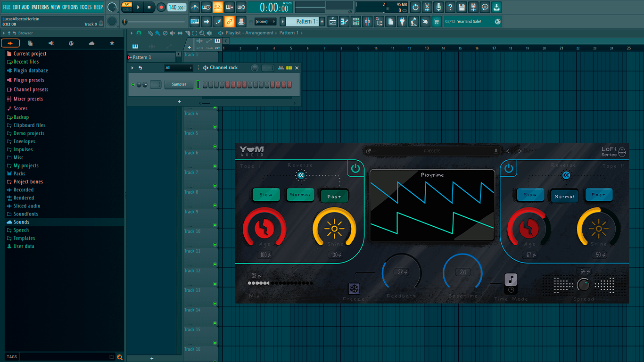
Task: Toggle the Freeze snowflake button
Action: tap(354, 288)
